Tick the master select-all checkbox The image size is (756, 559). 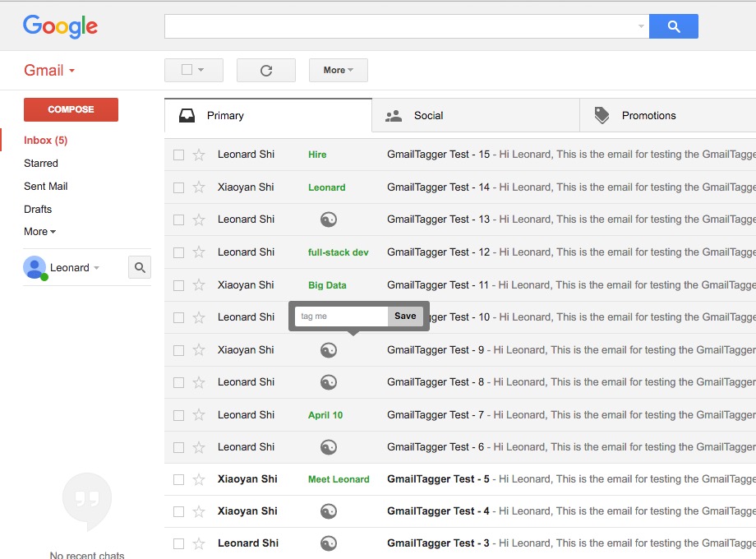pos(187,70)
